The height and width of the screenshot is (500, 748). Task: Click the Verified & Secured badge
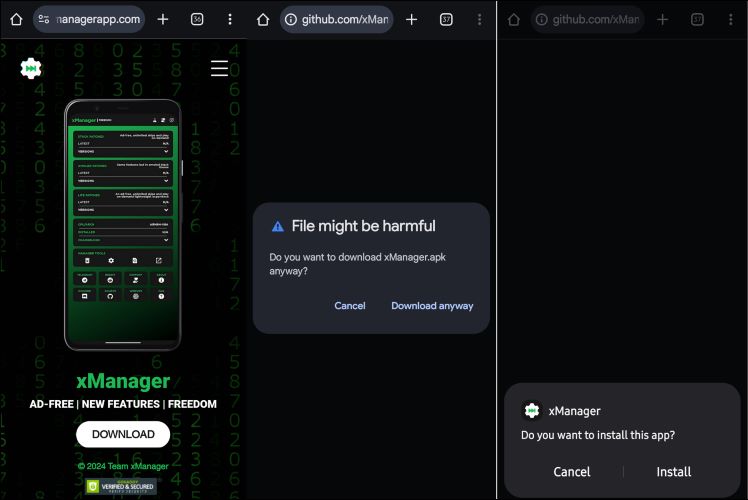121,486
